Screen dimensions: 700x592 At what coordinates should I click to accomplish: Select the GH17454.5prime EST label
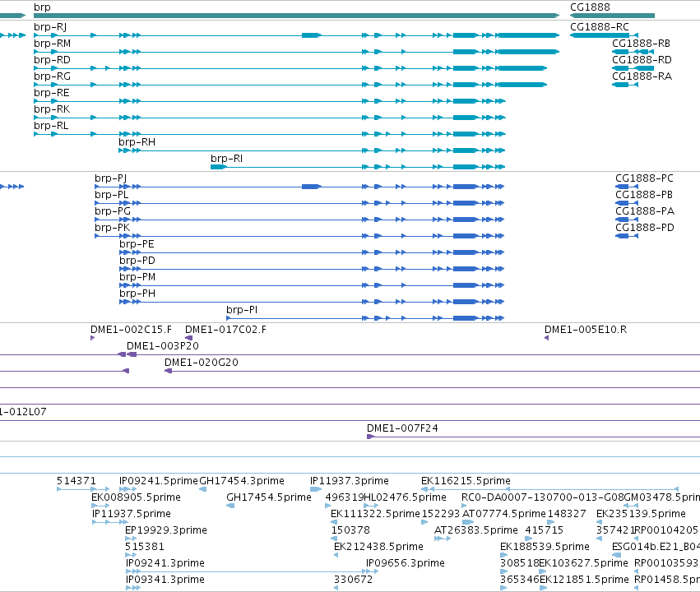(269, 498)
